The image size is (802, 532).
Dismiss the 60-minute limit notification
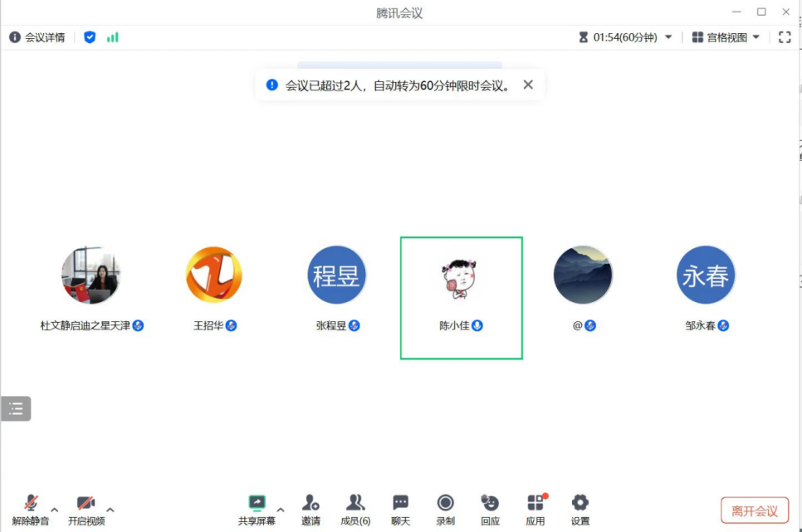(x=528, y=85)
